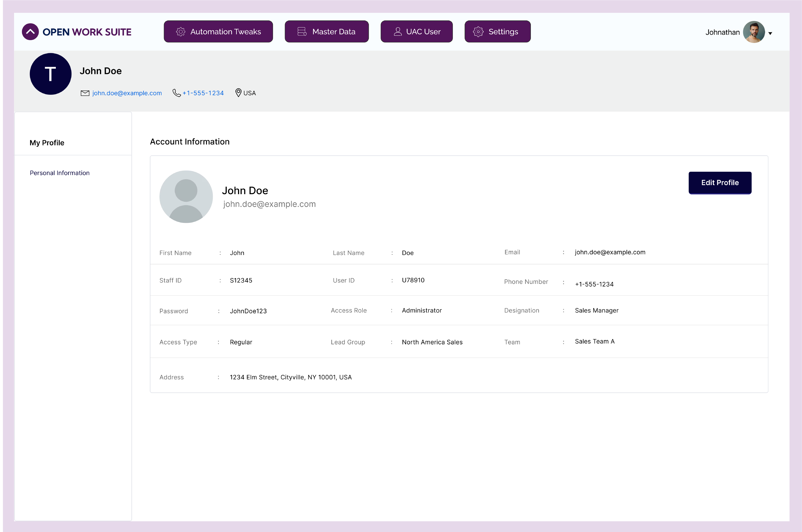The height and width of the screenshot is (532, 802).
Task: Click the gear icon in Settings button
Action: click(x=478, y=32)
